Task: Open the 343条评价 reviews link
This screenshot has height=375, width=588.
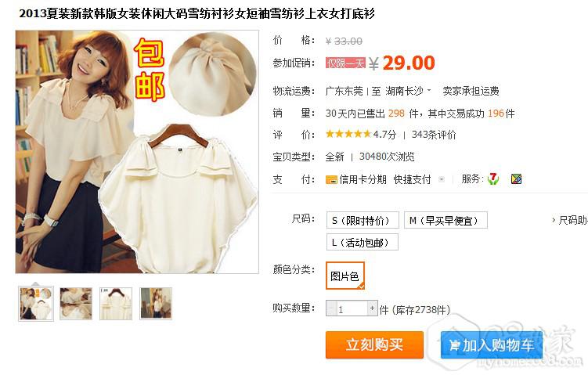Action: coord(434,134)
